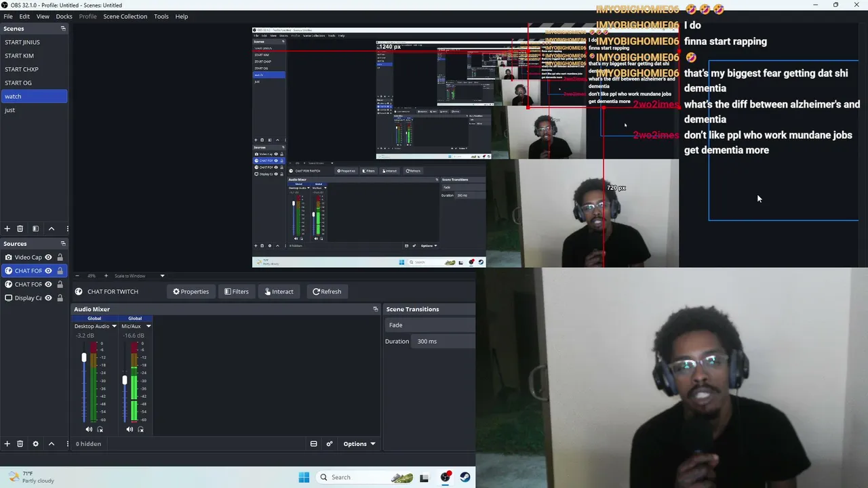Image resolution: width=868 pixels, height=488 pixels.
Task: Pop out the Sources dock
Action: click(63, 243)
